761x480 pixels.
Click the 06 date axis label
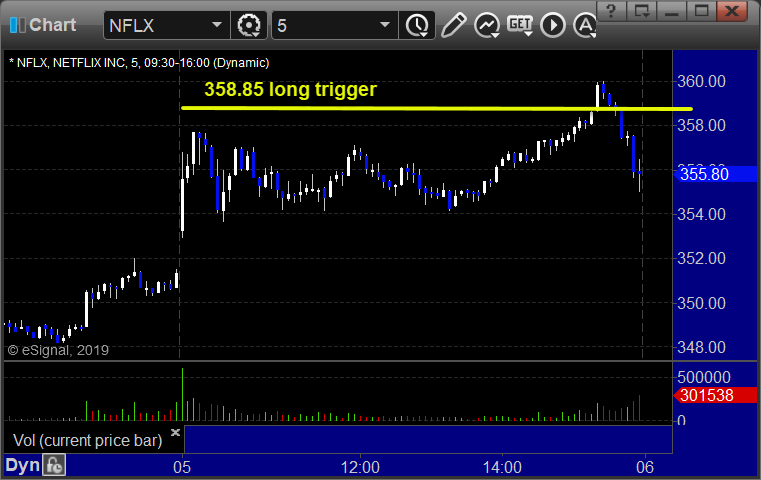(645, 467)
